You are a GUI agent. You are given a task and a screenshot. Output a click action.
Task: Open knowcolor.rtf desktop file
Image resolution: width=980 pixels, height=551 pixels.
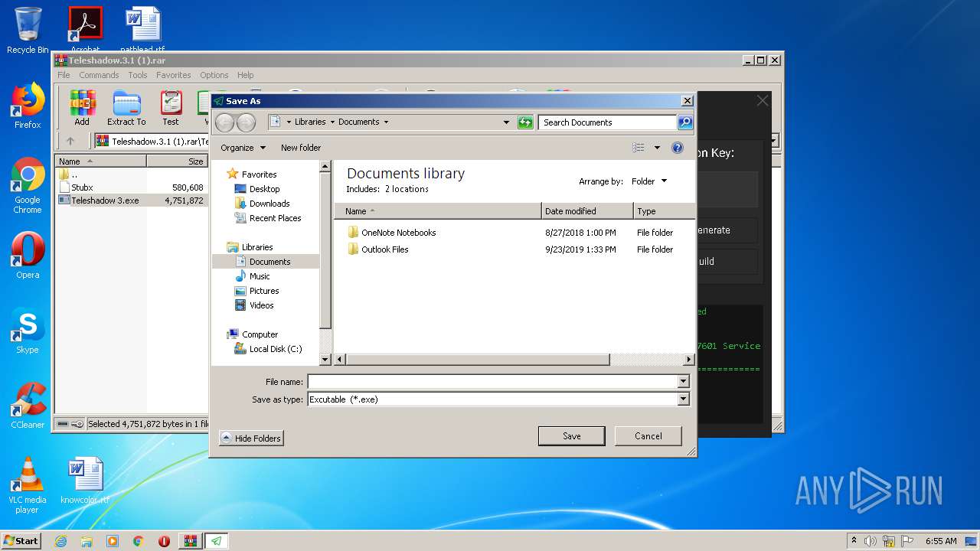85,481
